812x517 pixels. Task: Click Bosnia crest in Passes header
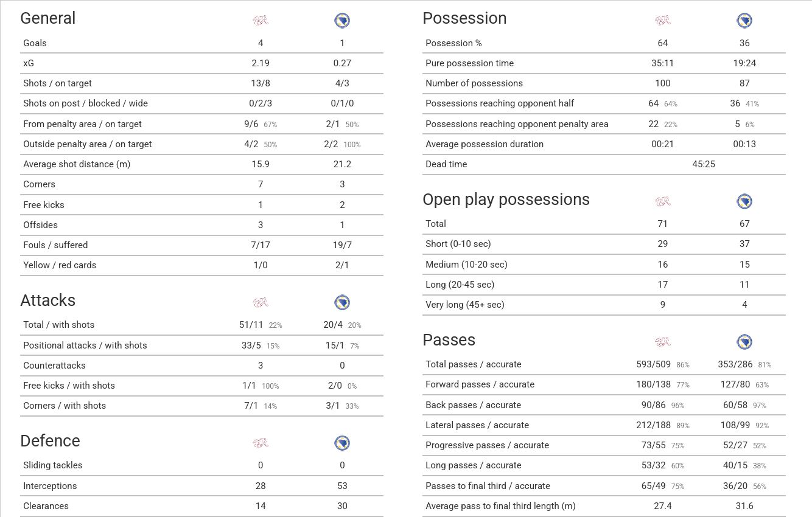tap(744, 342)
